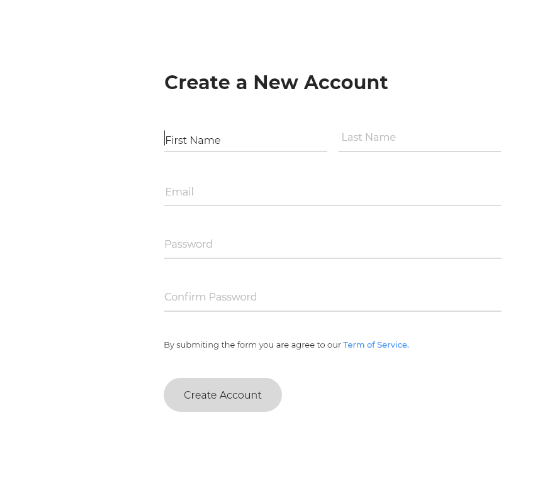Click the field directly below Email
The width and height of the screenshot is (536, 481).
333,245
